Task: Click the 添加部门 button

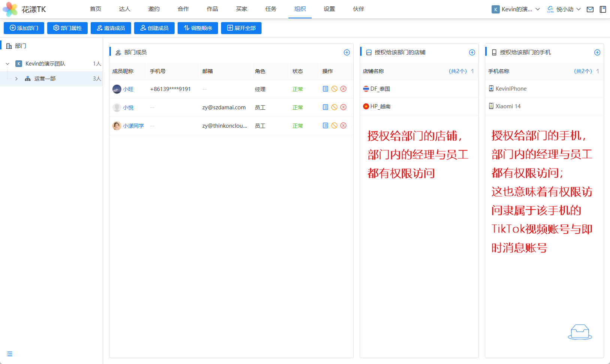Action: pyautogui.click(x=24, y=28)
